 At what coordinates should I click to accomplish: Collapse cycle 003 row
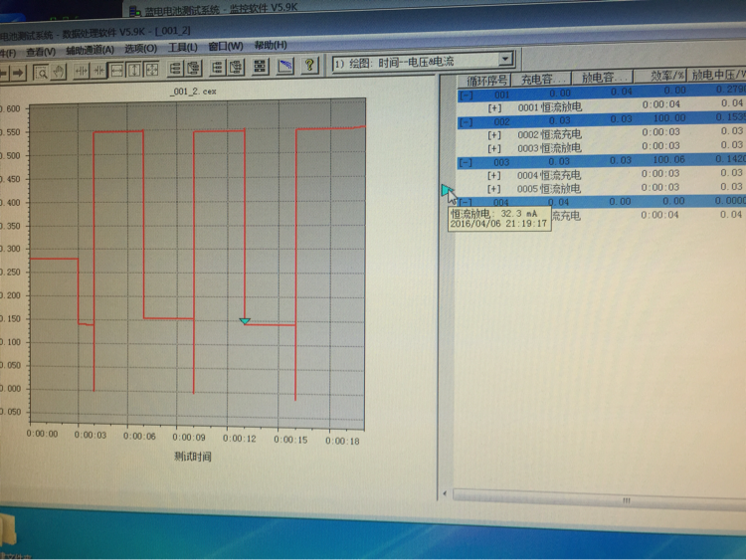click(x=466, y=163)
